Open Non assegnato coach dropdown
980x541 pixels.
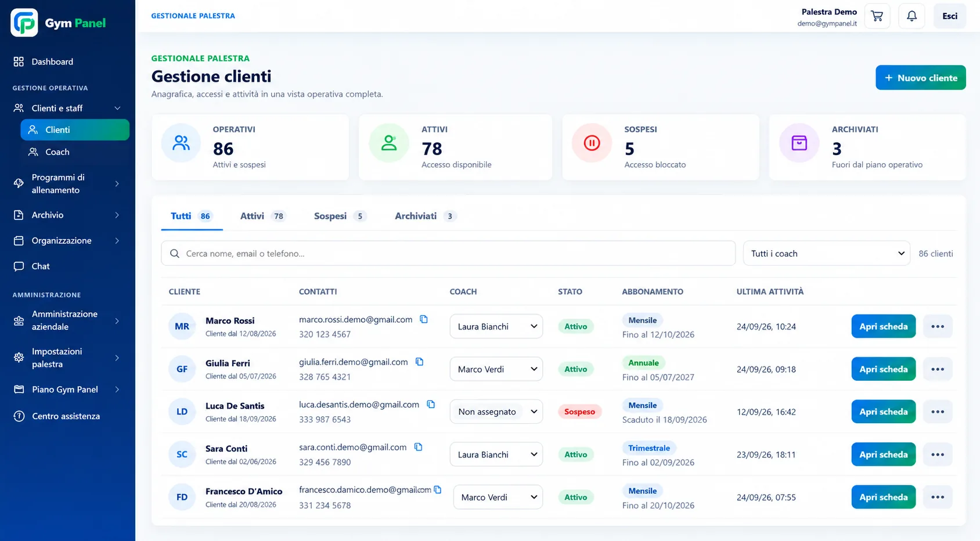(x=496, y=412)
